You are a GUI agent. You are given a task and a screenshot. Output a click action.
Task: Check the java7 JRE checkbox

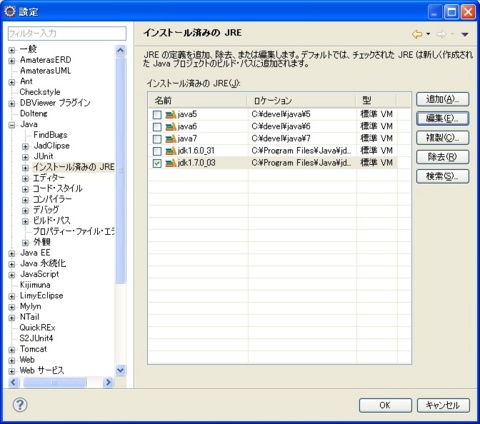pos(157,139)
